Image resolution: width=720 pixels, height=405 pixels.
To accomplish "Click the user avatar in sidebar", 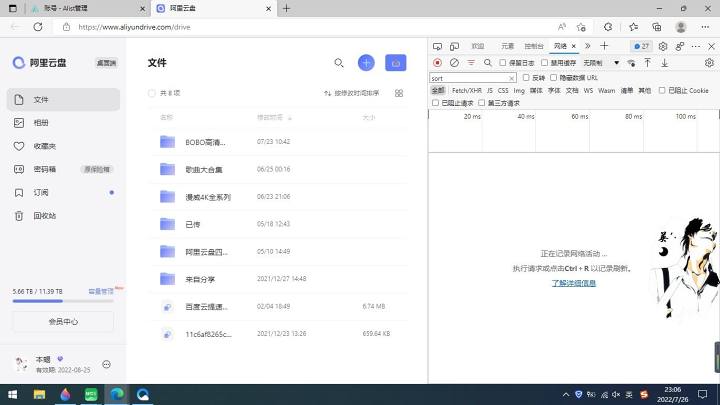I will 21,364.
